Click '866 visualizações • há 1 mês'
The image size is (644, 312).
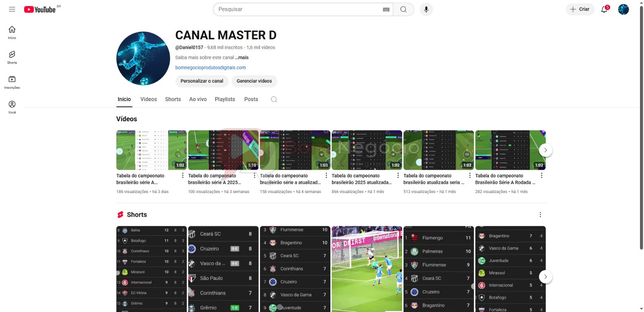tap(358, 192)
